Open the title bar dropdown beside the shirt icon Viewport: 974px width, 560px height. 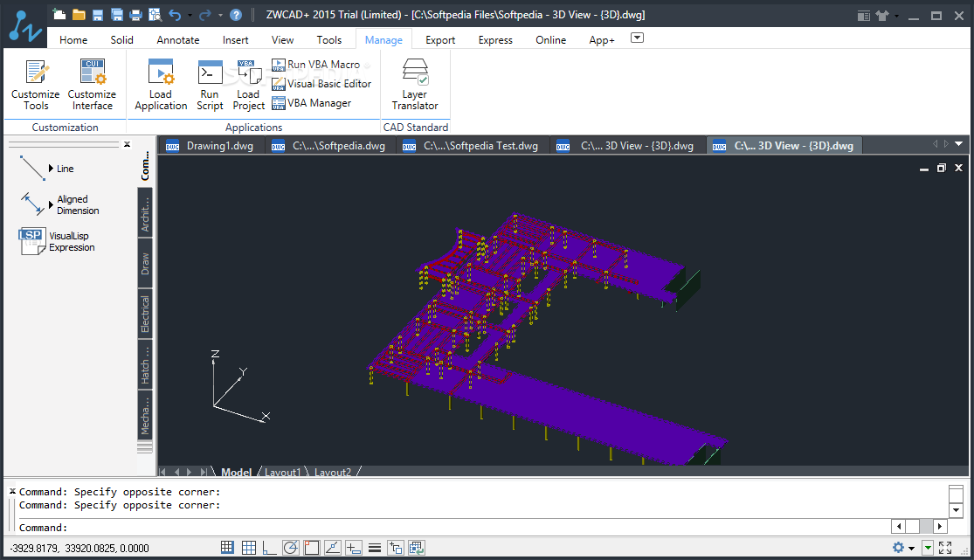click(x=895, y=16)
